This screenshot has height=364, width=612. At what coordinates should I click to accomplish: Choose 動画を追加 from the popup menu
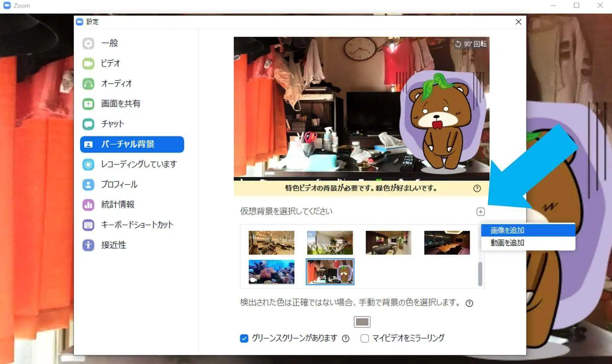528,243
